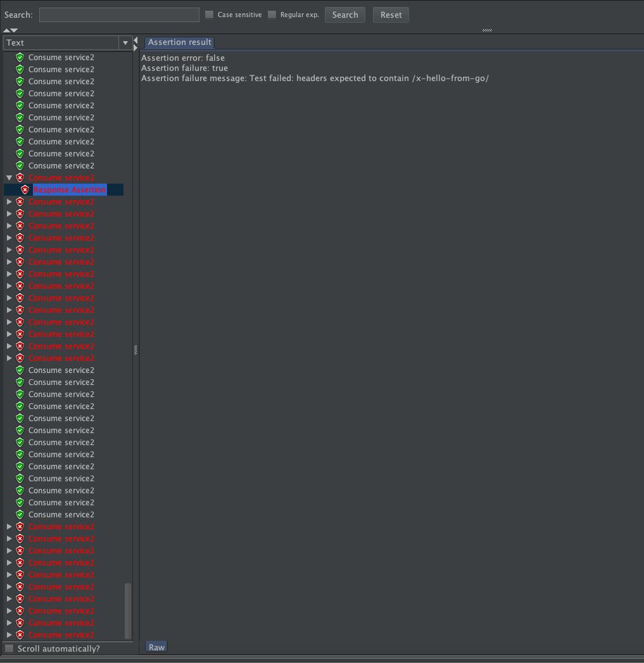This screenshot has width=644, height=663.
Task: Run the Search button
Action: point(345,15)
